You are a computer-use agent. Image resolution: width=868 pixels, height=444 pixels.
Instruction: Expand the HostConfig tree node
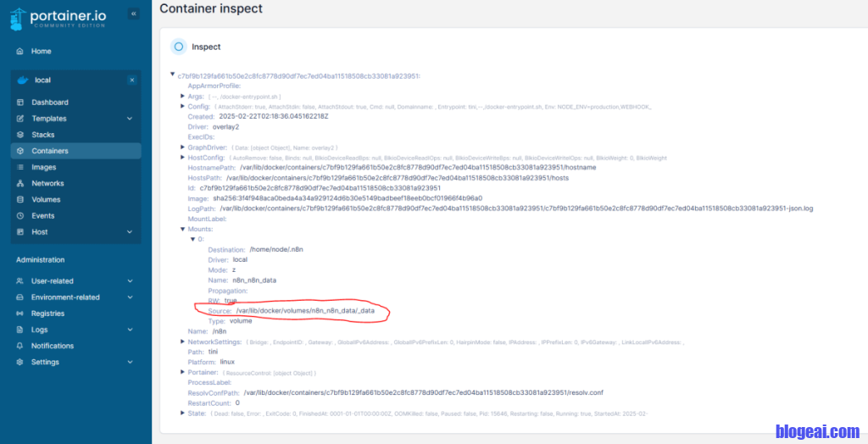[182, 158]
